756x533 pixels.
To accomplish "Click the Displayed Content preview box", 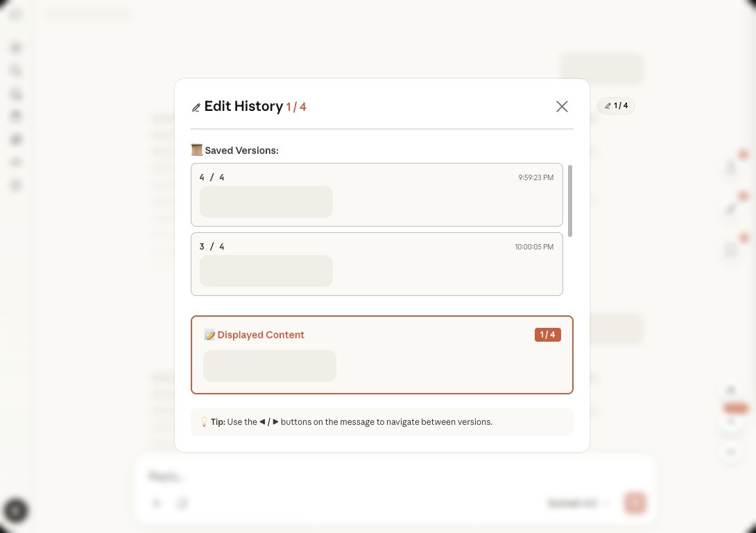I will point(270,366).
